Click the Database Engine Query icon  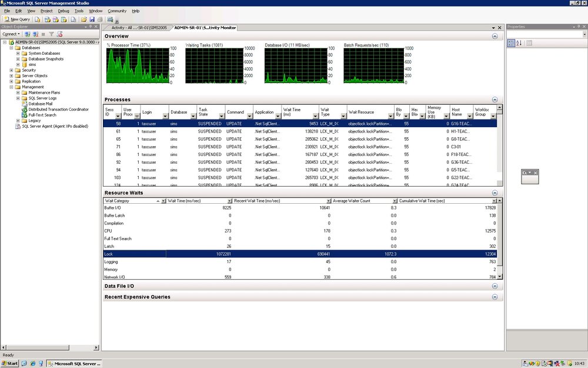tap(38, 19)
